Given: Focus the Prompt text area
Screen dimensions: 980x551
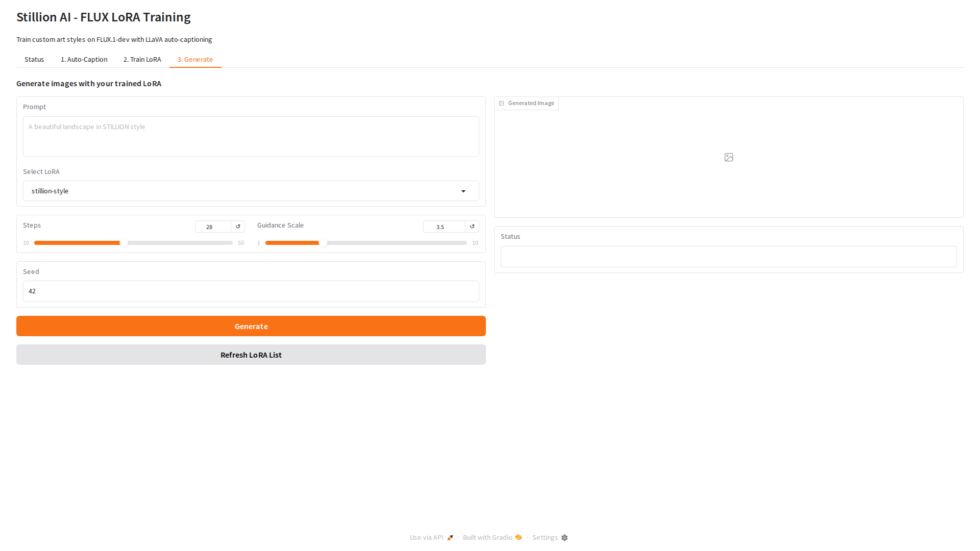Looking at the screenshot, I should point(251,136).
